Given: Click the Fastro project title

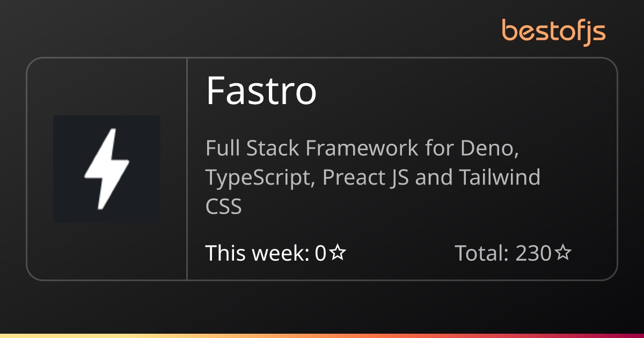Looking at the screenshot, I should click(x=261, y=90).
